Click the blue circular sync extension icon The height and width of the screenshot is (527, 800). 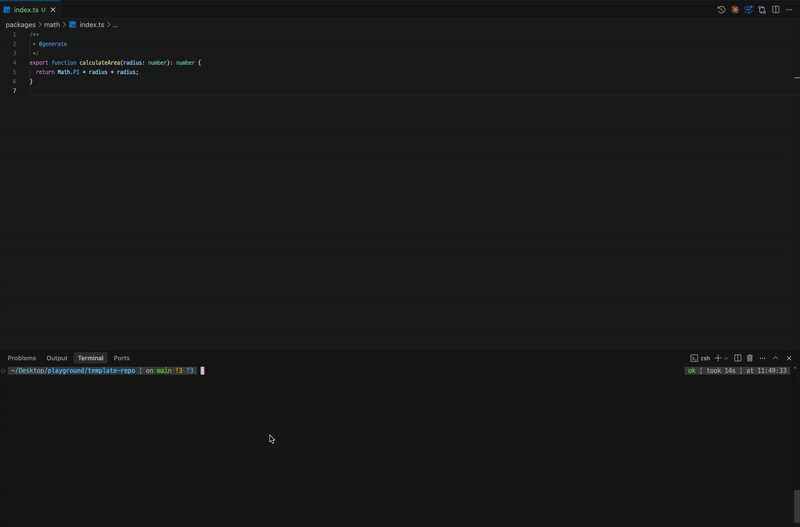748,10
